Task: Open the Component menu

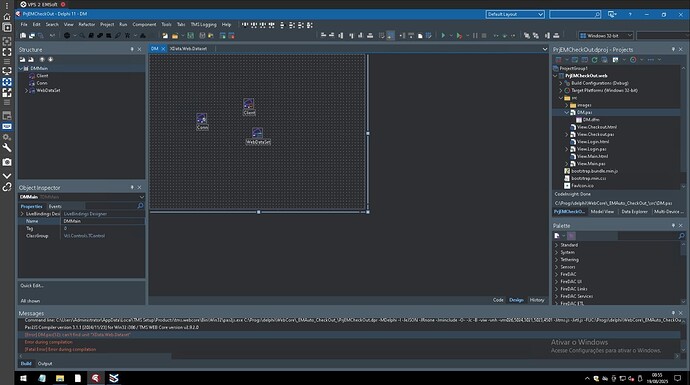Action: tap(144, 25)
